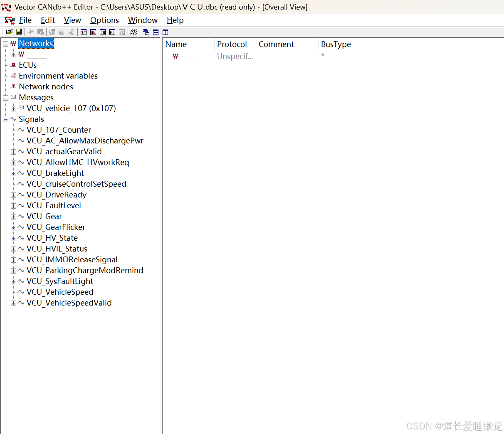Click the app icon left of File menu
Screen dimensions: 504x434
tap(10, 20)
